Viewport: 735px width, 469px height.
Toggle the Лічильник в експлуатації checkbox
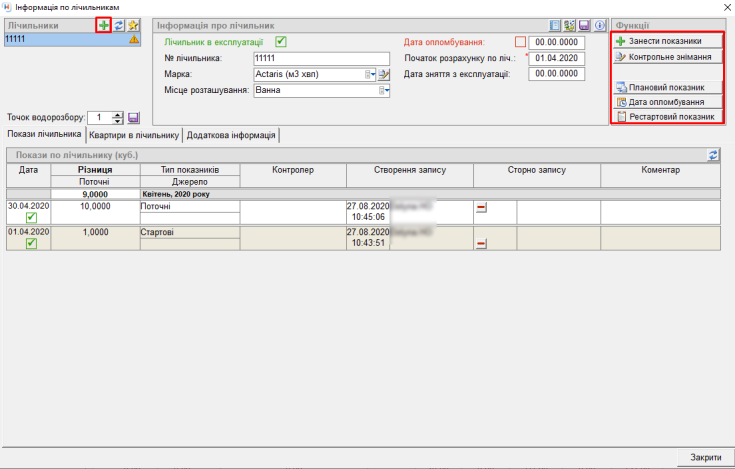(x=281, y=42)
